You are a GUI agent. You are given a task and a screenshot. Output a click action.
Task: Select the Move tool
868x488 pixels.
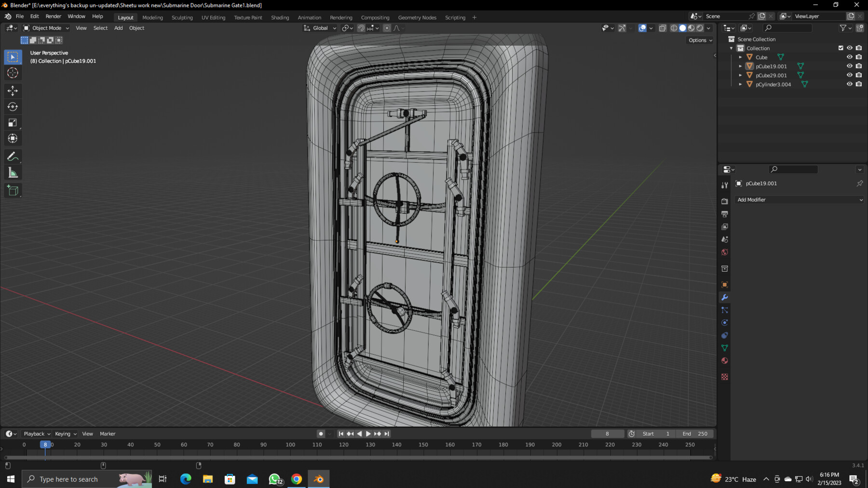13,91
